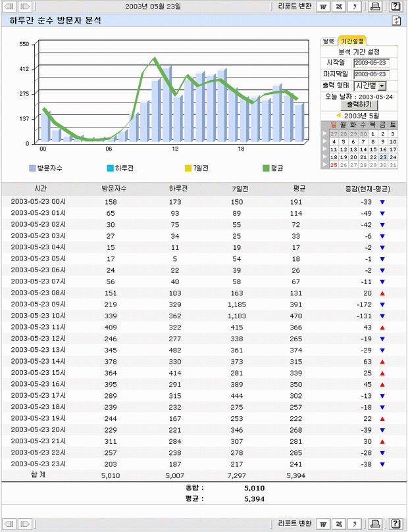Go to previous month beside 2003년 5월
This screenshot has width=408, height=532.
pos(338,115)
